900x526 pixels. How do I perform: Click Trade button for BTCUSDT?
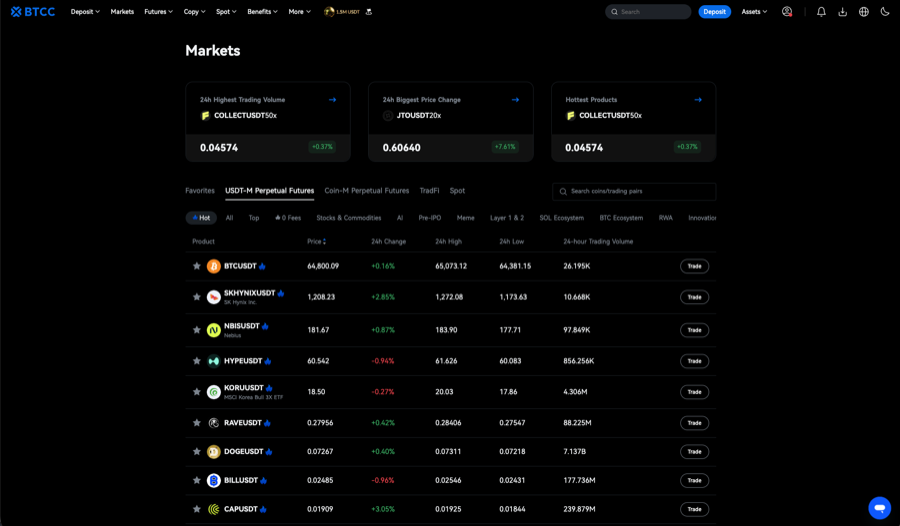[x=695, y=266]
